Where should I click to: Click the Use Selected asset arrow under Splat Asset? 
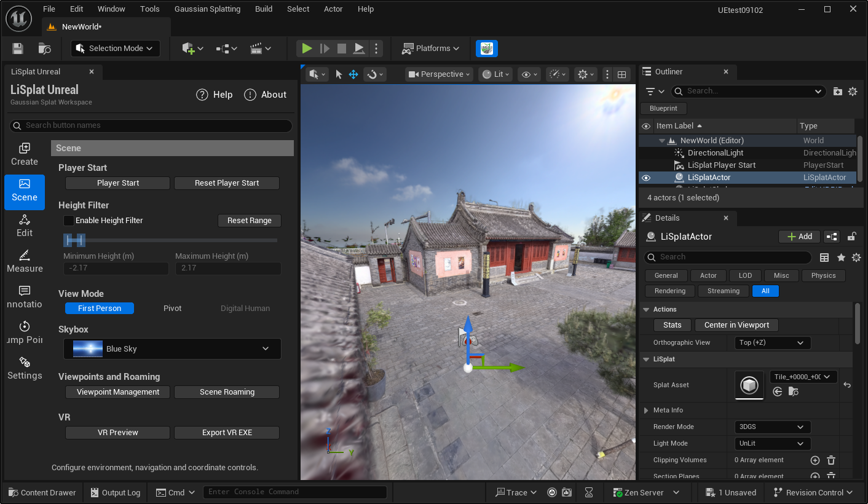click(x=778, y=392)
